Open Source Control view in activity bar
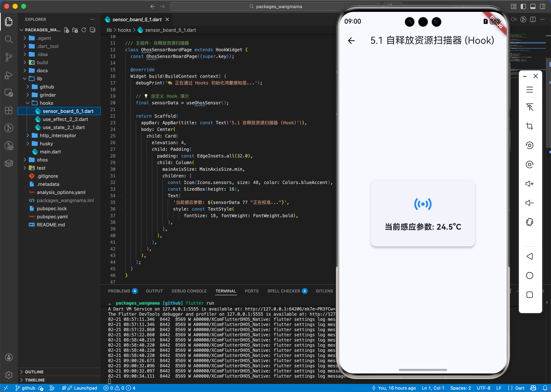 (x=9, y=57)
